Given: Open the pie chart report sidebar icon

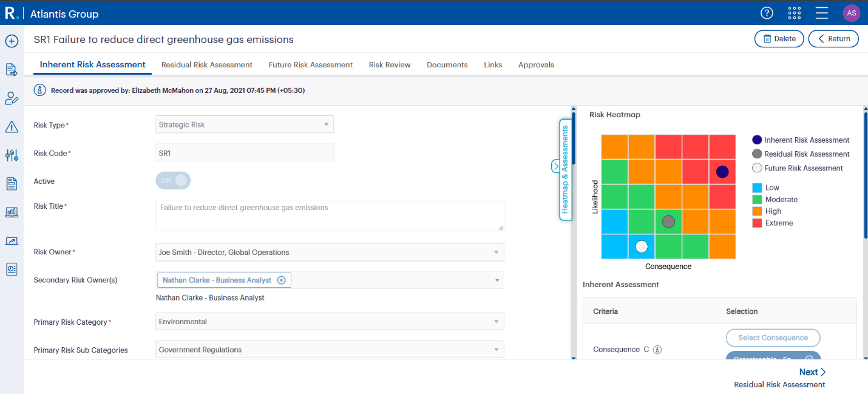Looking at the screenshot, I should coord(12,270).
